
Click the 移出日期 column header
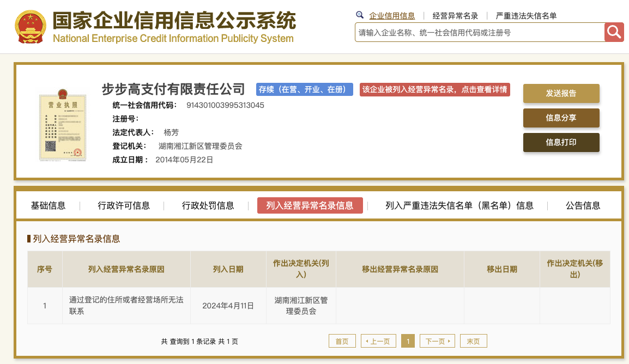pyautogui.click(x=502, y=269)
